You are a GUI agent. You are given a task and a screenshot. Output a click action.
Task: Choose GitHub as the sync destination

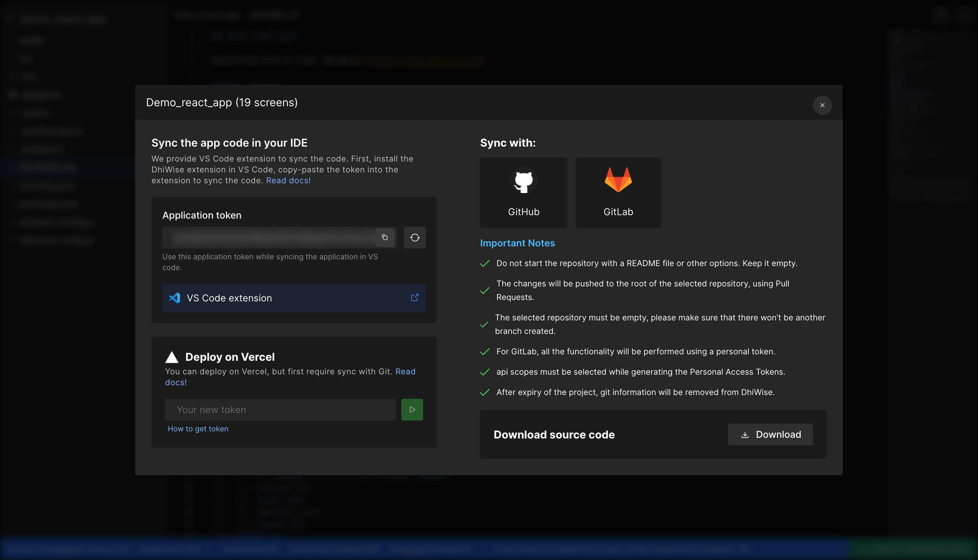[523, 192]
